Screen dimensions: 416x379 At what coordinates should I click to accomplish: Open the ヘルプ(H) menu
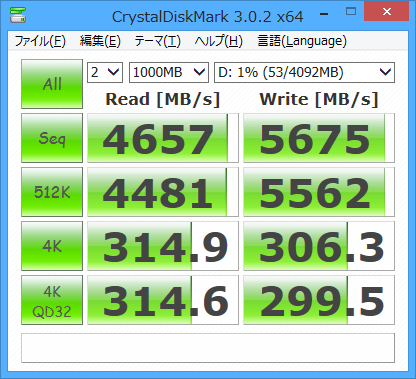(x=219, y=41)
